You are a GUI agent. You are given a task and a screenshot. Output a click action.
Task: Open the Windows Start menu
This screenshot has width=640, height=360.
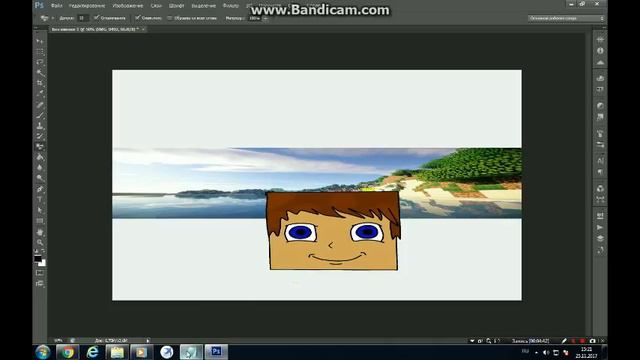click(42, 352)
